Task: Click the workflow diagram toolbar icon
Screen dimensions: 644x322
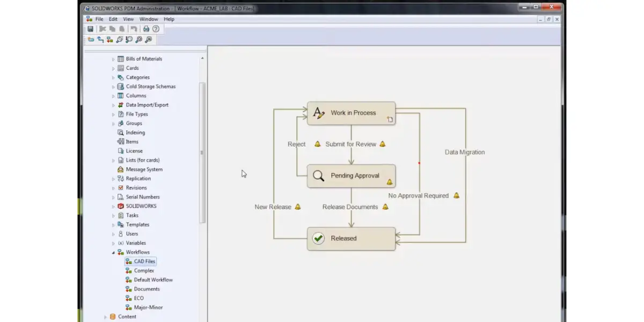Action: click(110, 40)
